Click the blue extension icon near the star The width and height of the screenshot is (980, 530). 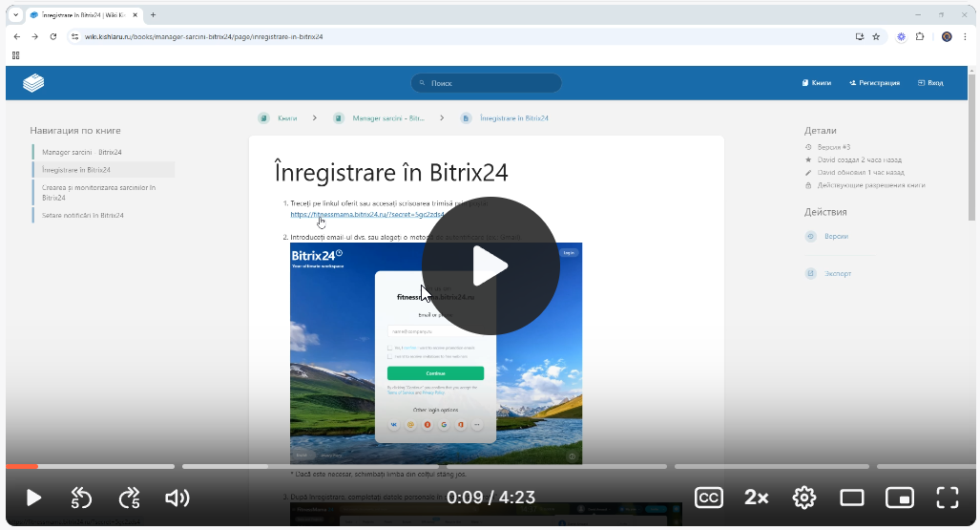[x=901, y=37]
